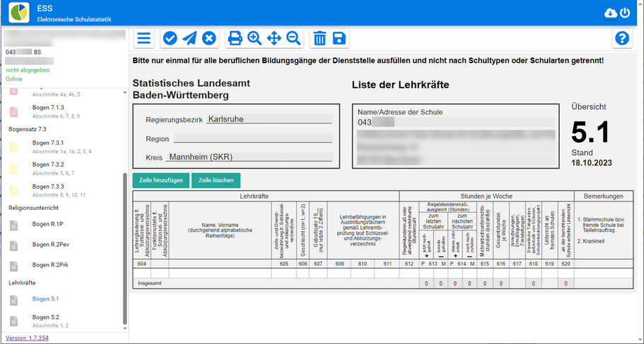The image size is (644, 344).
Task: Open Bogen 7.3.1 in sidebar
Action: tap(48, 143)
